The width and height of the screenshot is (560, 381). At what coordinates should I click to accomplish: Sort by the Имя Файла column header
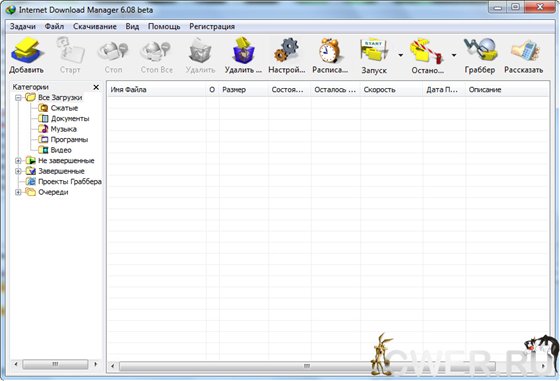pos(157,90)
